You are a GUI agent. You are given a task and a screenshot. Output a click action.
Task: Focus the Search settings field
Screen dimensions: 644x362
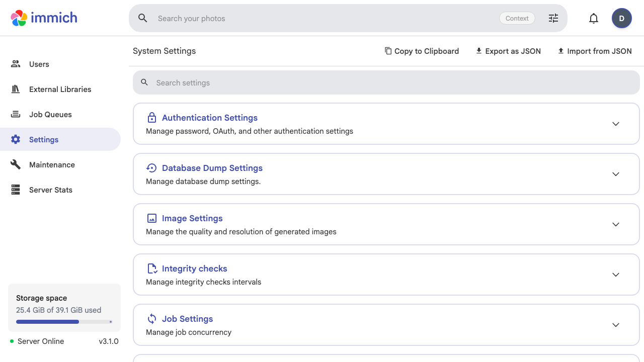[x=386, y=82]
